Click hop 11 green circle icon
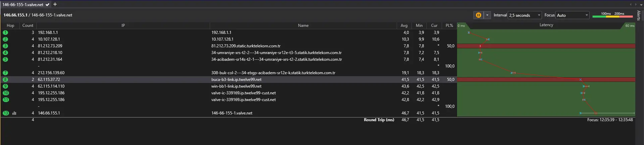This screenshot has width=644, height=145. click(x=6, y=100)
